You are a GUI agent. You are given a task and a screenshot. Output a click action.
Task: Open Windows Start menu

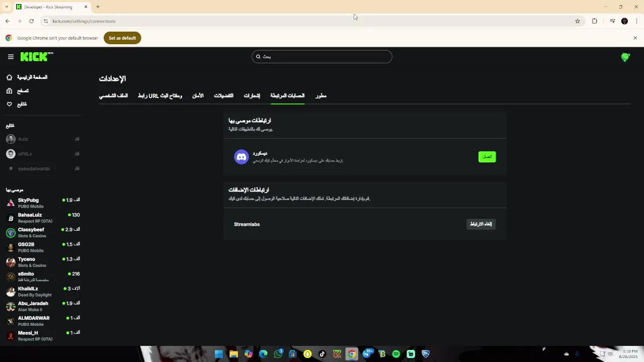coord(219,354)
